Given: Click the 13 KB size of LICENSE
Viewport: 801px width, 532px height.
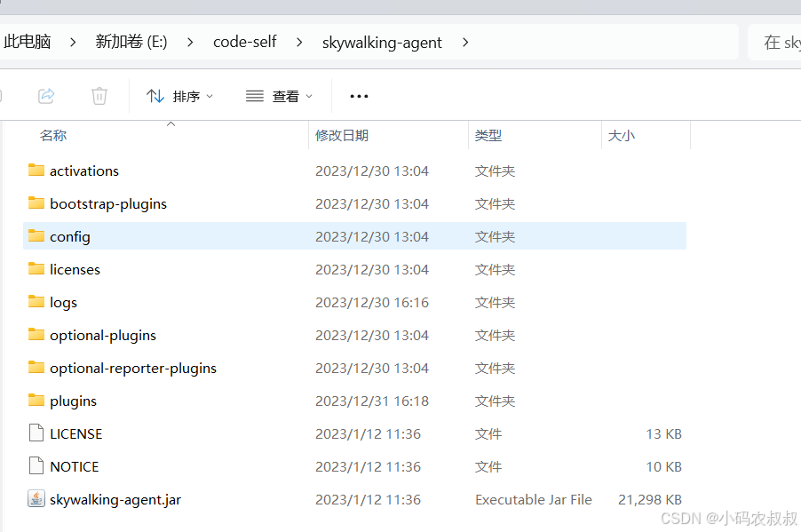Looking at the screenshot, I should point(664,434).
